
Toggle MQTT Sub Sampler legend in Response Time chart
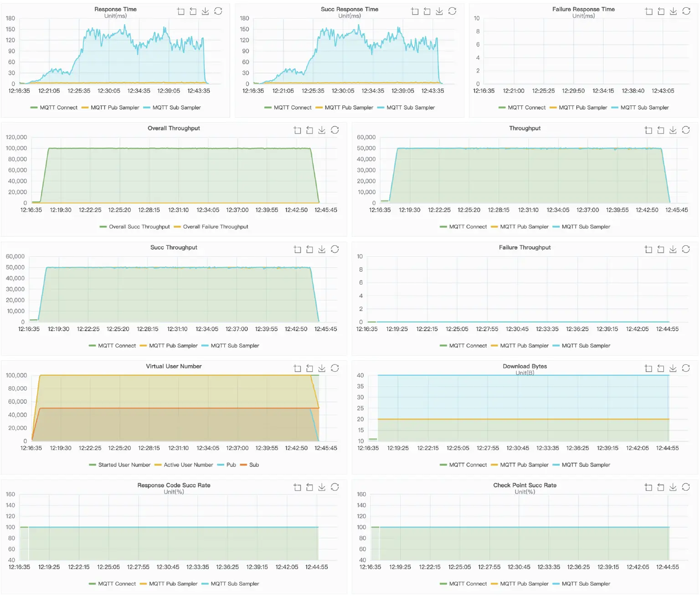click(179, 107)
